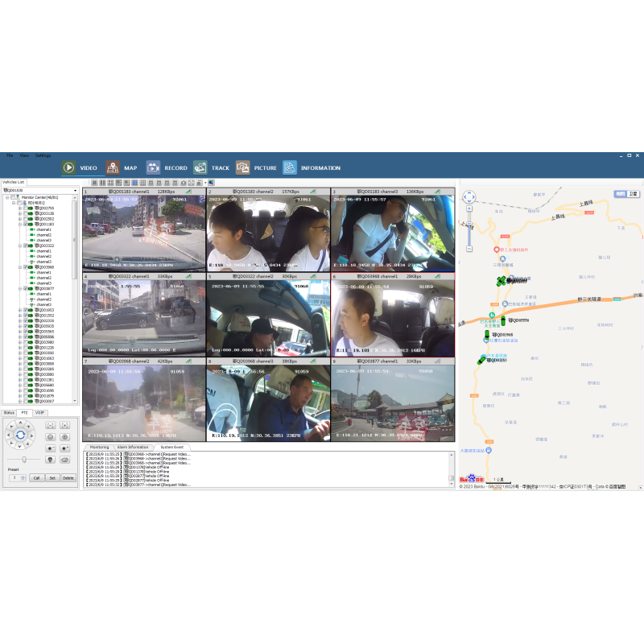Switch to the Monitoring tab

click(x=99, y=448)
